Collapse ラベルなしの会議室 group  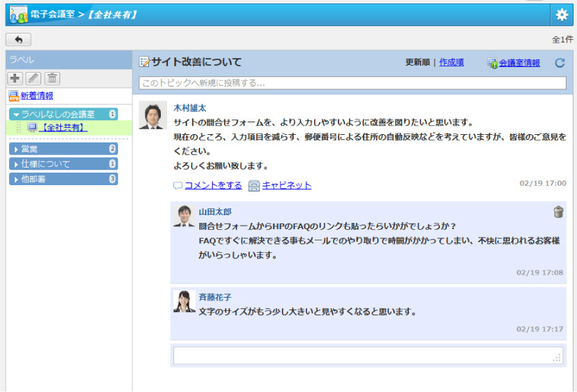[63, 115]
